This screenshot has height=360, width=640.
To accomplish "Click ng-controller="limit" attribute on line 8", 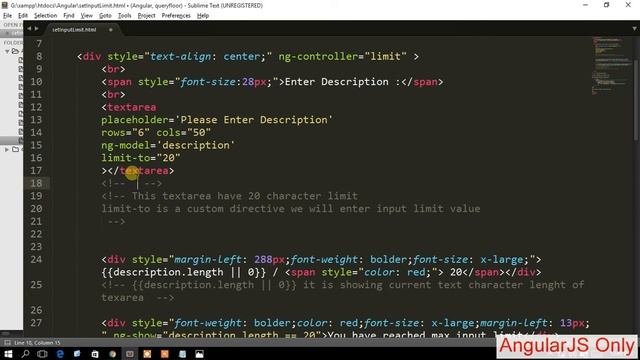I will pyautogui.click(x=342, y=56).
